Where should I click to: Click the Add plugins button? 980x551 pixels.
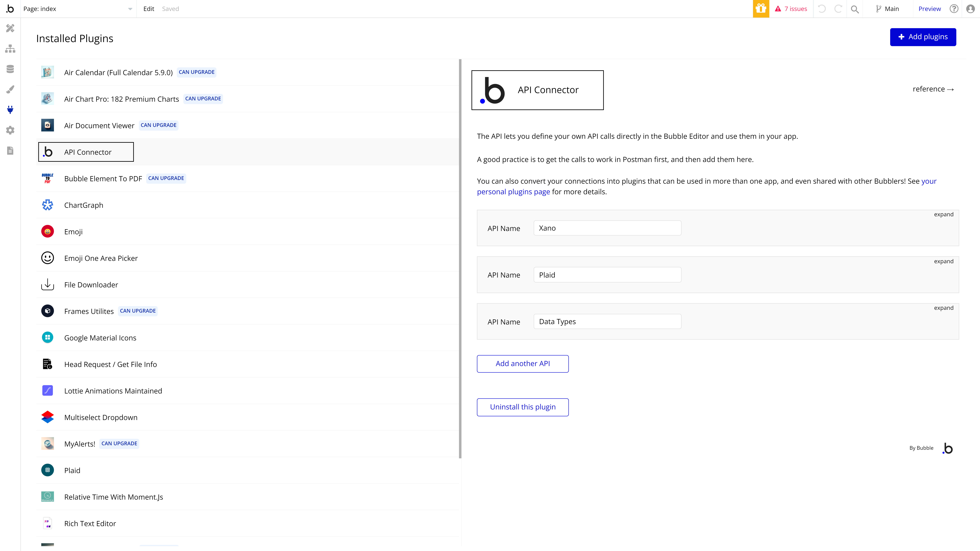[x=923, y=37]
